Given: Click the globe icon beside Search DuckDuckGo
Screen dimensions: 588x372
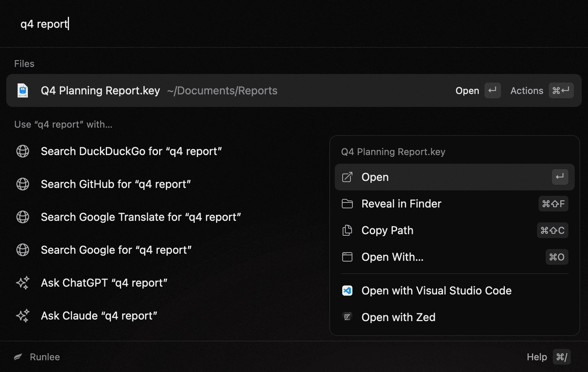Looking at the screenshot, I should (23, 151).
